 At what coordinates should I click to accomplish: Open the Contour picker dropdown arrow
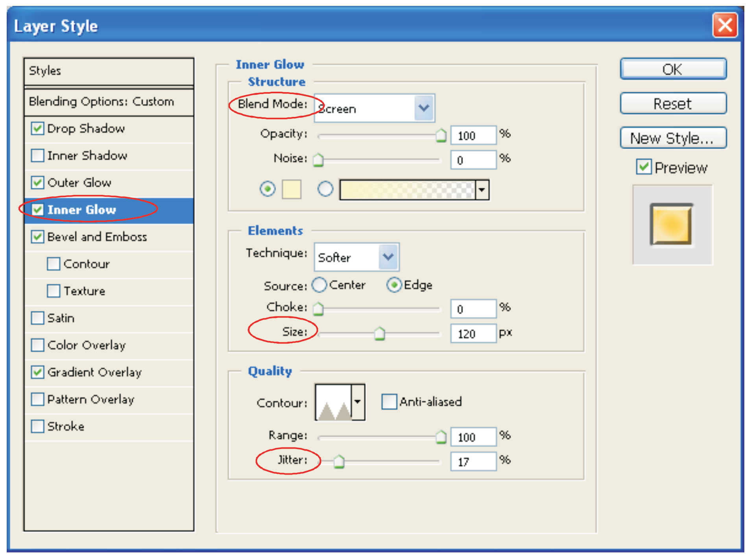[358, 402]
